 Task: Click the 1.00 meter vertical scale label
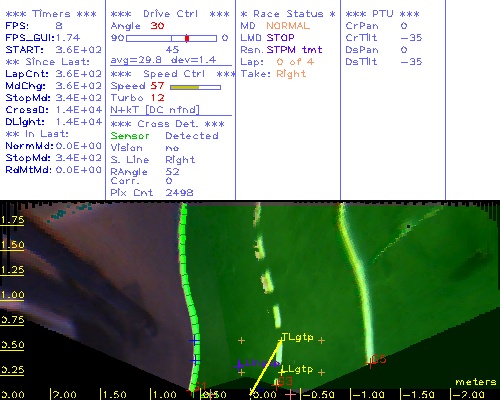tap(12, 295)
